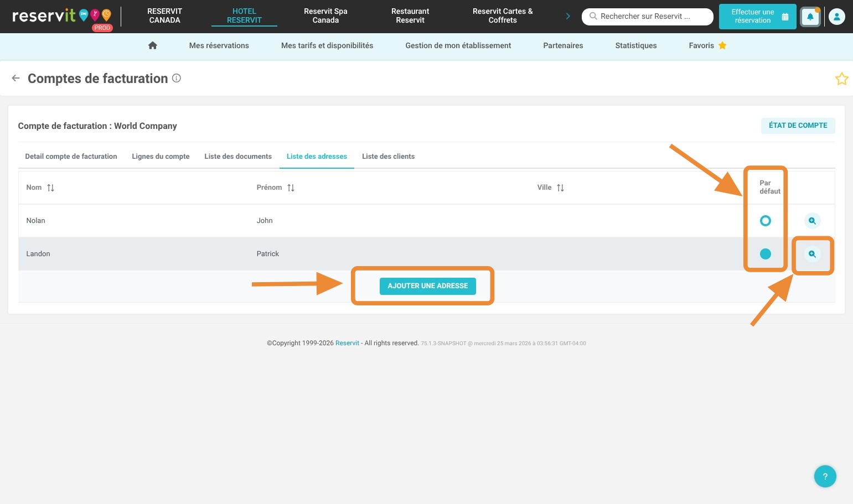This screenshot has width=853, height=504.
Task: View details of the Nolan address
Action: 812,221
